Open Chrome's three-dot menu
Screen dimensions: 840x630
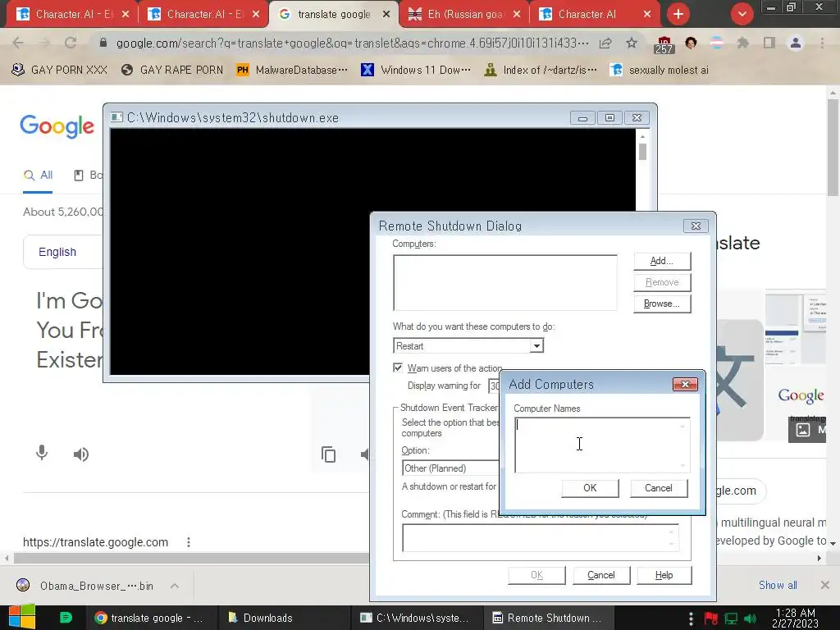(822, 43)
